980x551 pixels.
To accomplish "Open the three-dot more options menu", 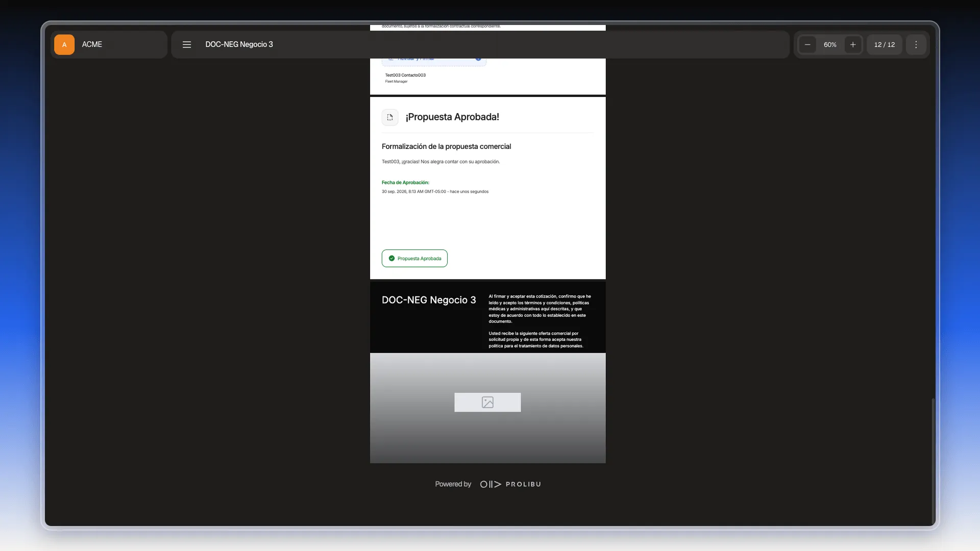I will (916, 44).
